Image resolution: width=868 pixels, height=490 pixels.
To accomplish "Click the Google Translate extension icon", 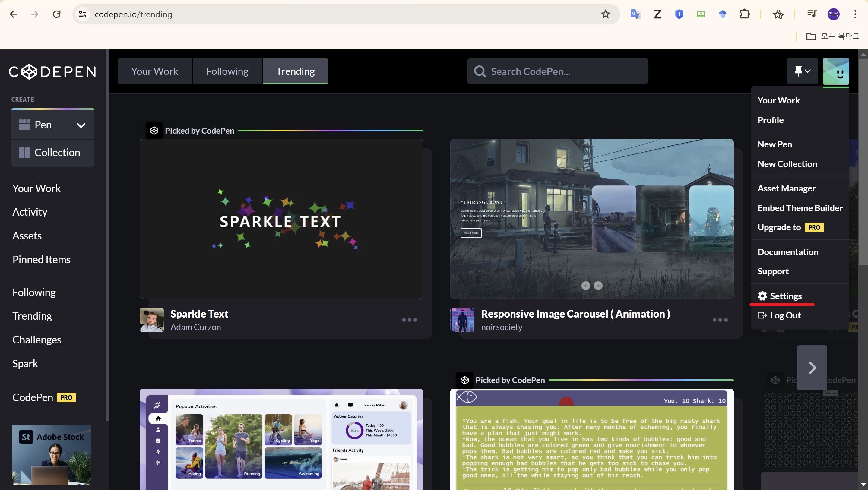I will pyautogui.click(x=635, y=14).
